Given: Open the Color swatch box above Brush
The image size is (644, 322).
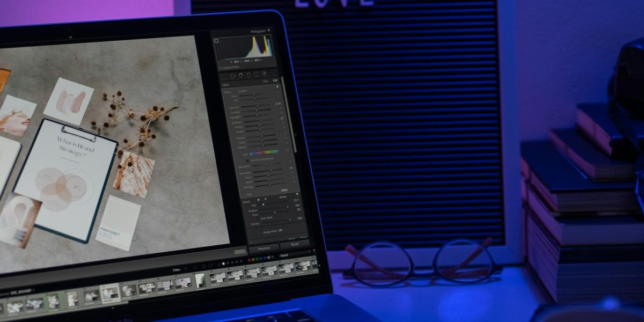Looking at the screenshot, I should pyautogui.click(x=284, y=191).
